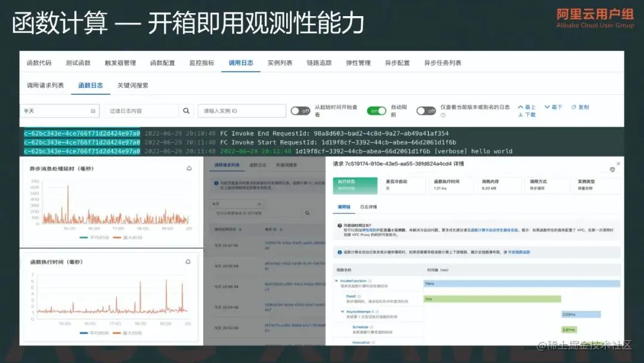This screenshot has width=644, height=363.
Task: Collapse the InvokeFunction trace row
Action: [x=336, y=281]
